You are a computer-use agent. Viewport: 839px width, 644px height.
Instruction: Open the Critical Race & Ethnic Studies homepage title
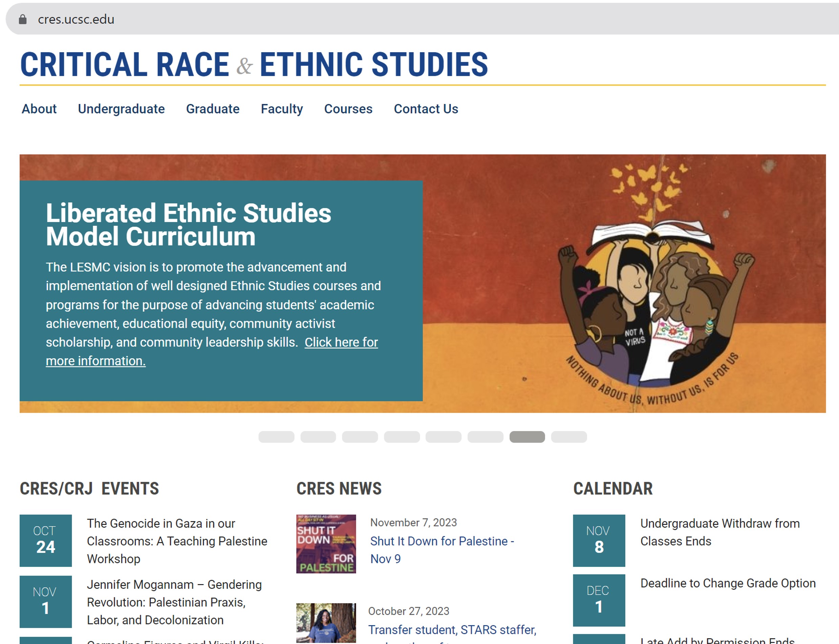click(254, 64)
